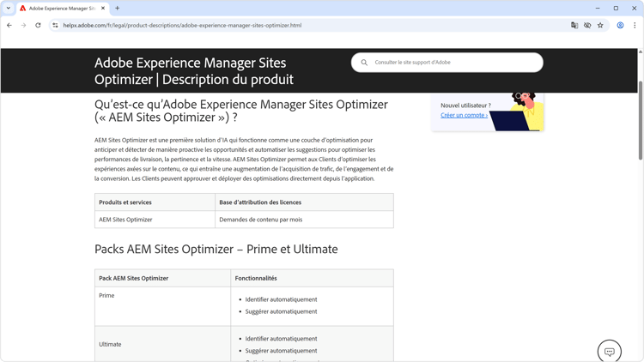Click the address bar URL

tap(182, 25)
